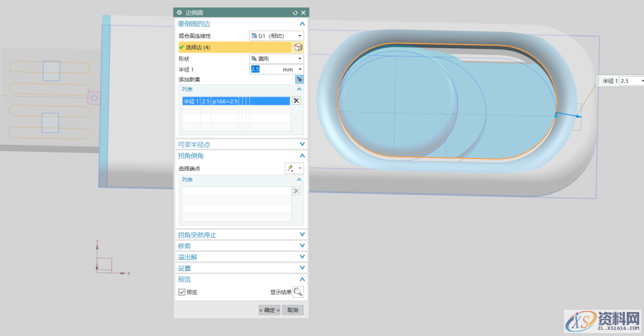Uncheck the 预览 preview checkbox

pos(182,292)
